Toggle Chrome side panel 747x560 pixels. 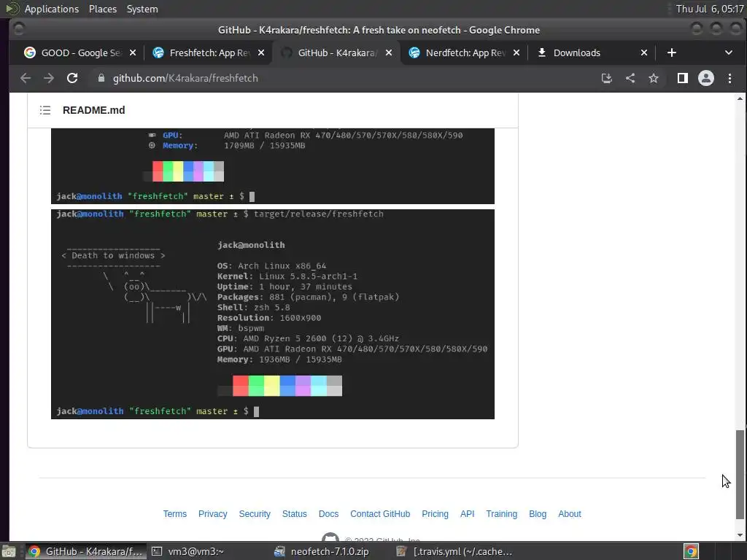pos(682,78)
